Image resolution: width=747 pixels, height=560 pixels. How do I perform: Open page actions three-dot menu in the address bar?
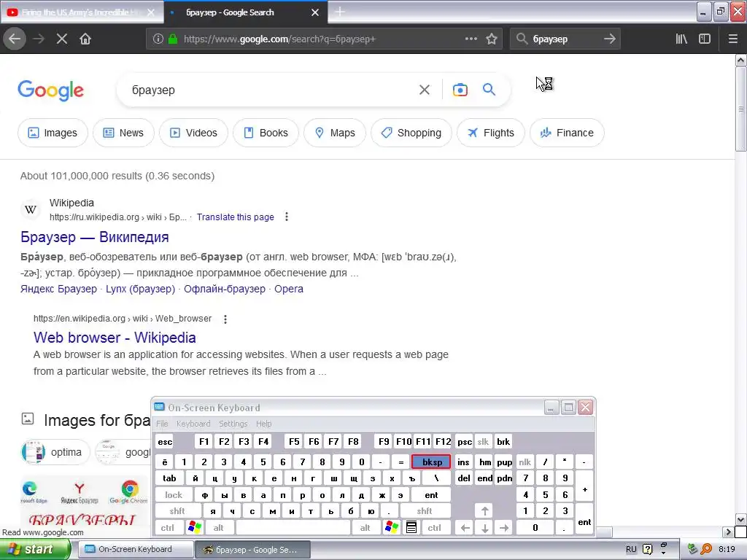471,39
